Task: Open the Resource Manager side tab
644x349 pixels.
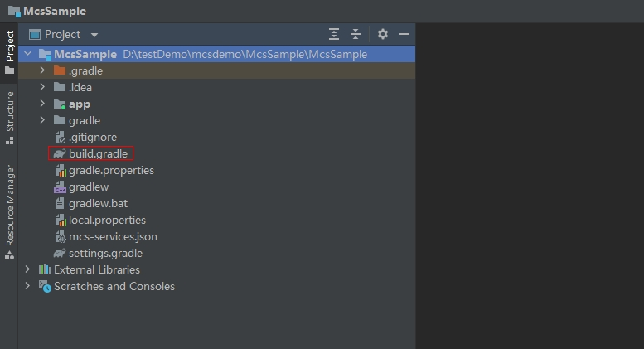Action: [9, 211]
